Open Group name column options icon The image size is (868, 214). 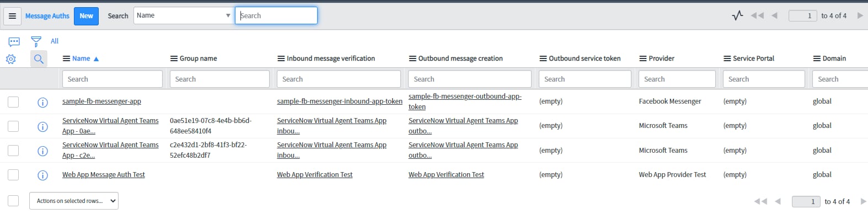tap(174, 58)
